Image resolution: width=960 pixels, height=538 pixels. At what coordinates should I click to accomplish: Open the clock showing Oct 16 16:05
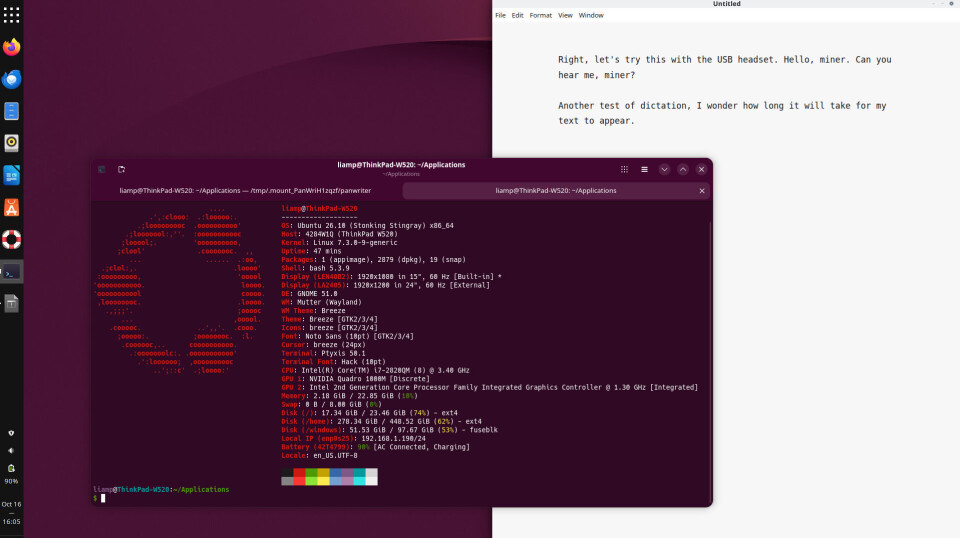[x=11, y=513]
